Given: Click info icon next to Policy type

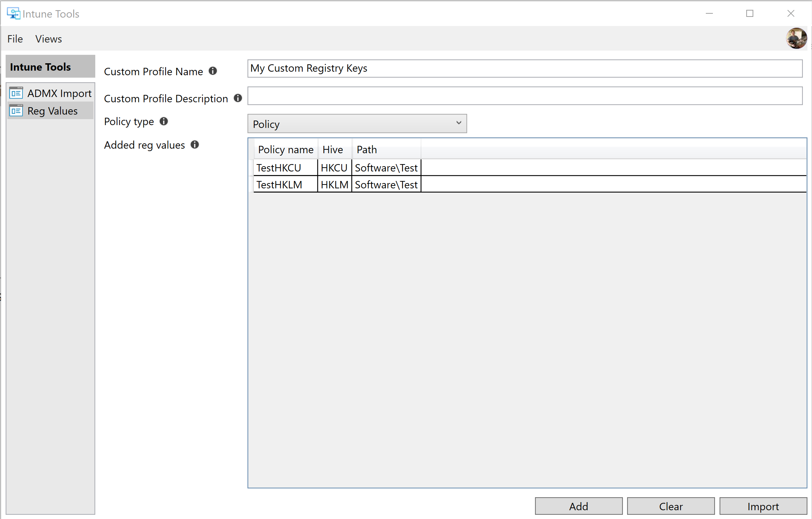Looking at the screenshot, I should coord(164,121).
